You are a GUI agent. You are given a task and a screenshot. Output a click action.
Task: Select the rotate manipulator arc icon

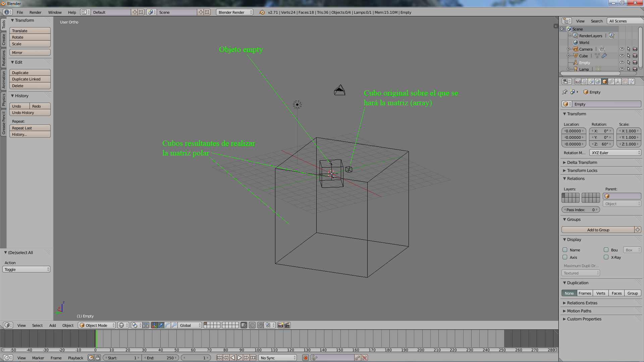(x=167, y=325)
